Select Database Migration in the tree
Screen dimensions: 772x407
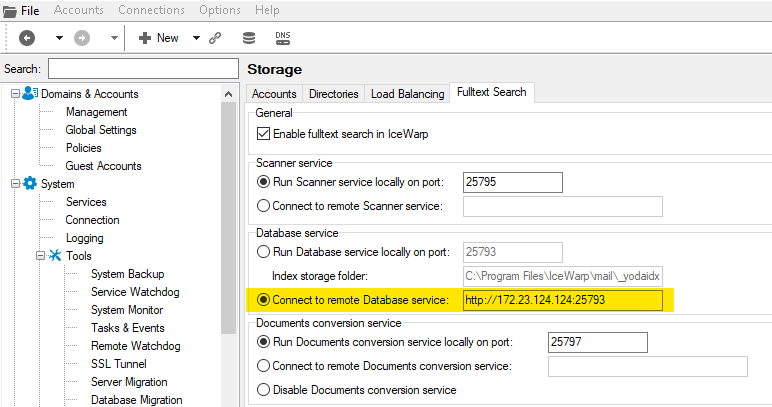[136, 400]
